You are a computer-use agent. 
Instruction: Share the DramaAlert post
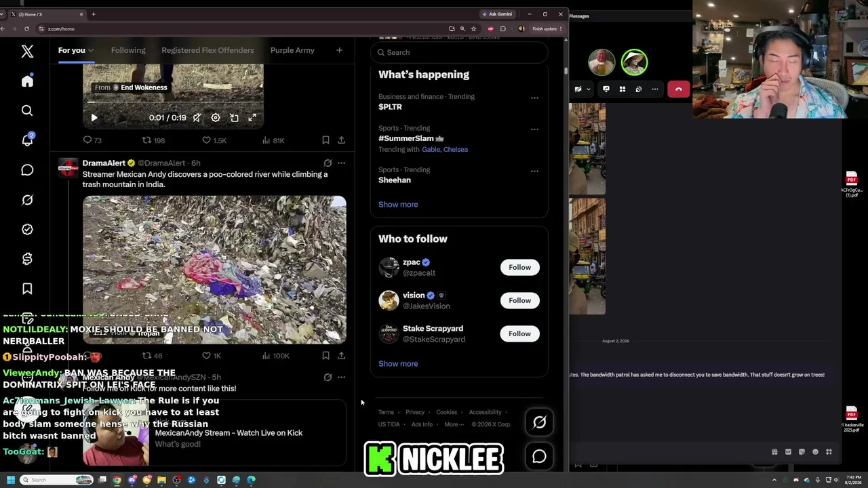[341, 355]
